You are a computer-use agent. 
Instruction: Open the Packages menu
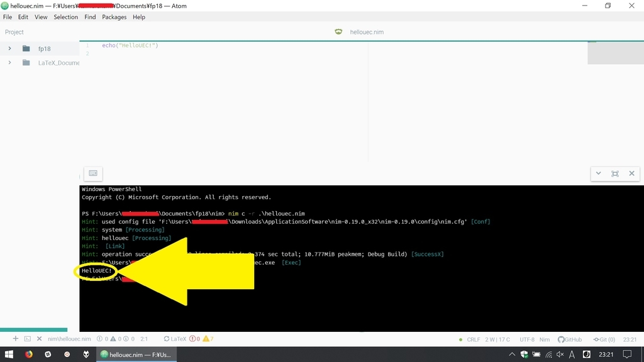pos(114,17)
